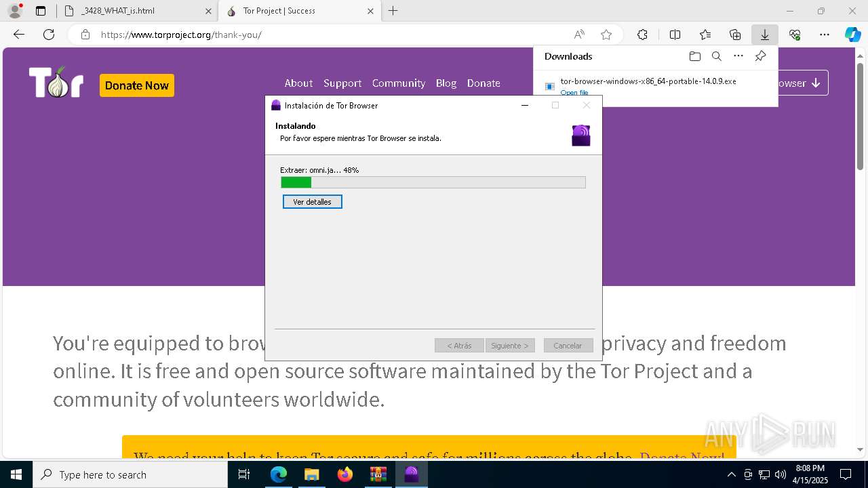Screen dimensions: 868x488
Task: Open the About menu item
Action: [298, 83]
